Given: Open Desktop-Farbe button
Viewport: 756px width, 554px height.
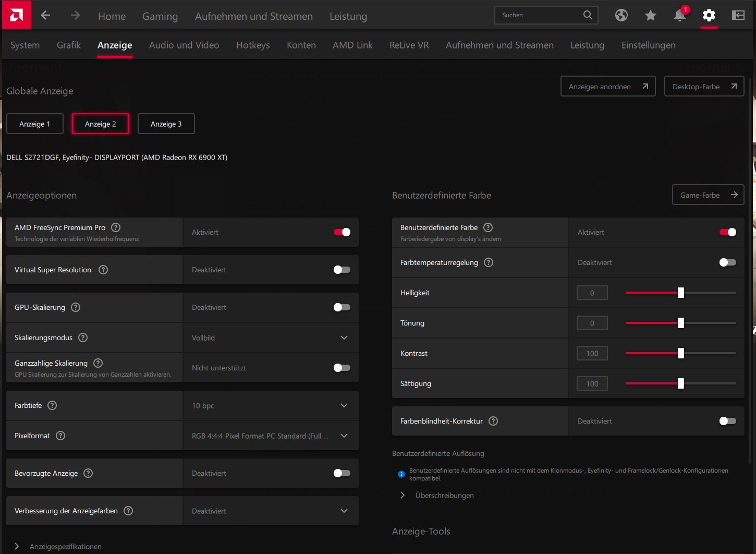Looking at the screenshot, I should [x=704, y=86].
